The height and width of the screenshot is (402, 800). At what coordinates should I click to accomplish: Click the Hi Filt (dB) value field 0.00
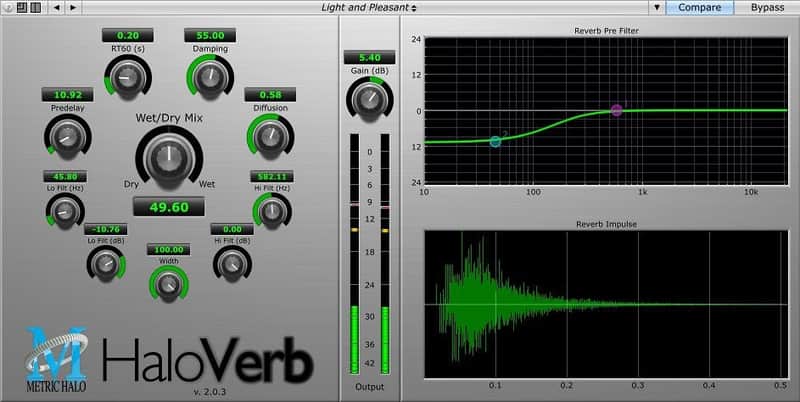click(232, 230)
